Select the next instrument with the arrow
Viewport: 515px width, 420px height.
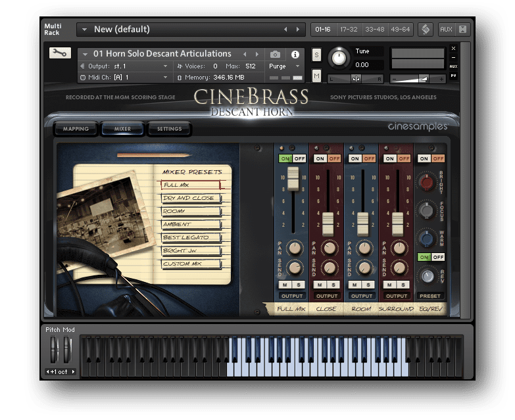(x=257, y=54)
